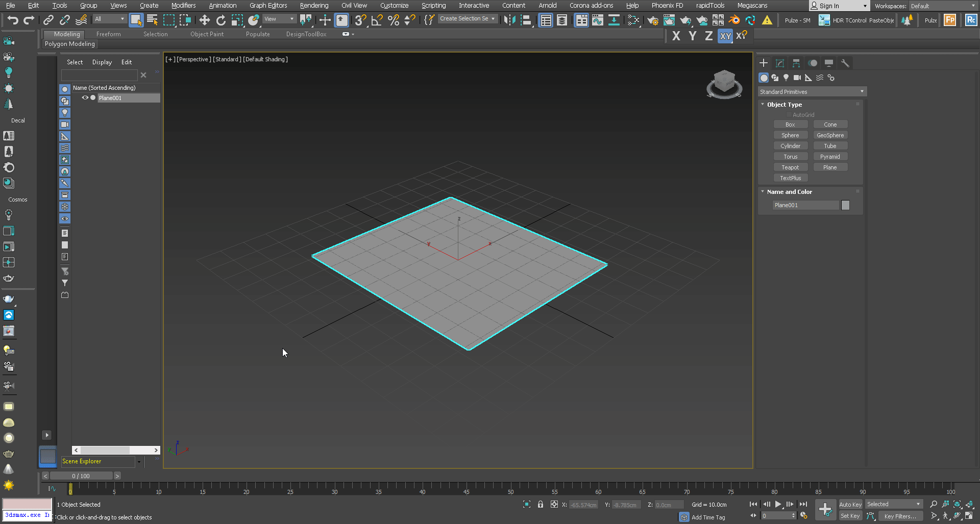Click the Torus primitive button
Screen dimensions: 980x524
[x=790, y=157]
